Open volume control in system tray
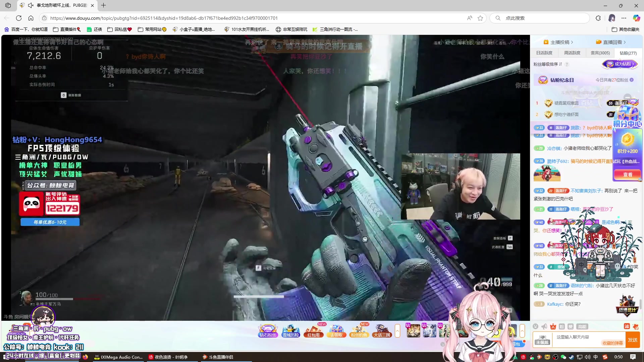The image size is (644, 362). 588,357
